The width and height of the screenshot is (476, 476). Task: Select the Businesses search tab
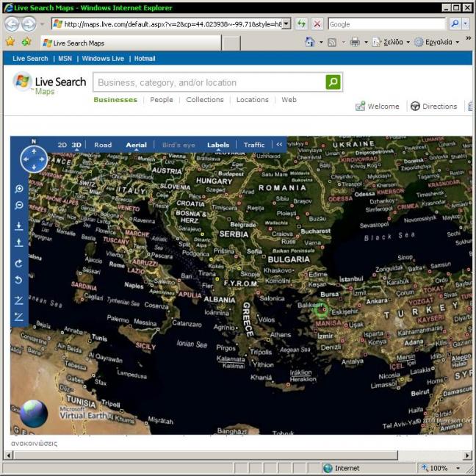[115, 100]
